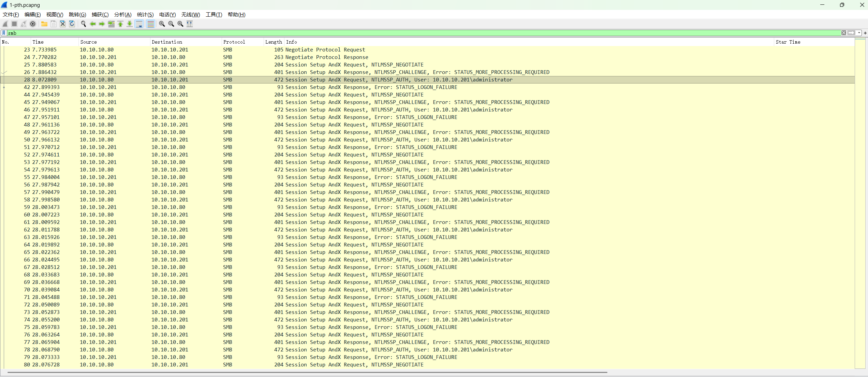
Task: Click the horizontal scrollbar at bottom
Action: (307, 372)
